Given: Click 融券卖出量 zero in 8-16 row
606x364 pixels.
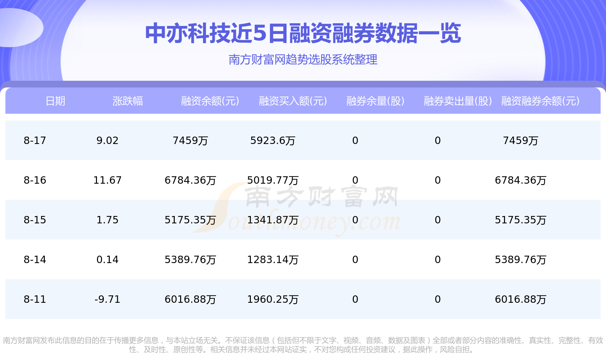Looking at the screenshot, I should tap(438, 180).
